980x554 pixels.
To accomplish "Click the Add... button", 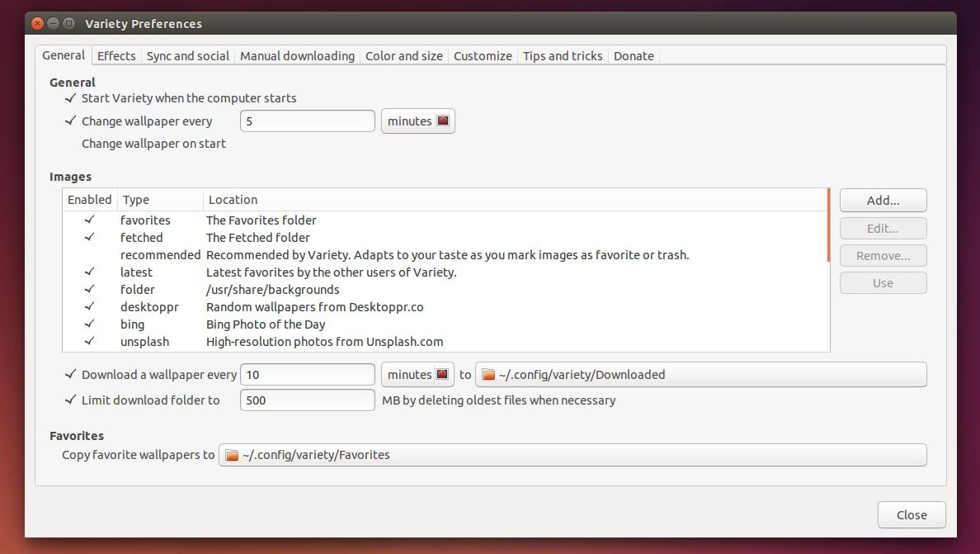I will click(x=883, y=201).
